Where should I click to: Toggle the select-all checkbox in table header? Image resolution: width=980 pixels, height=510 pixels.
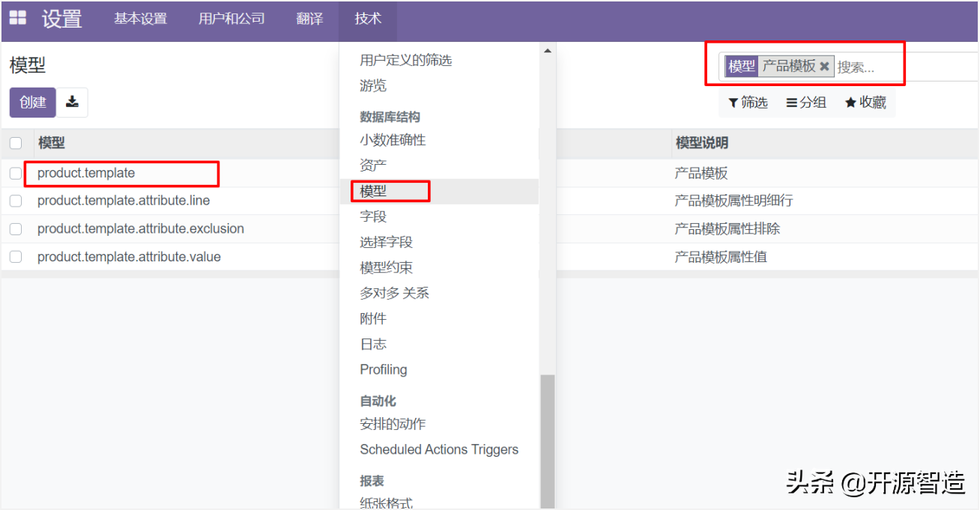(x=16, y=143)
